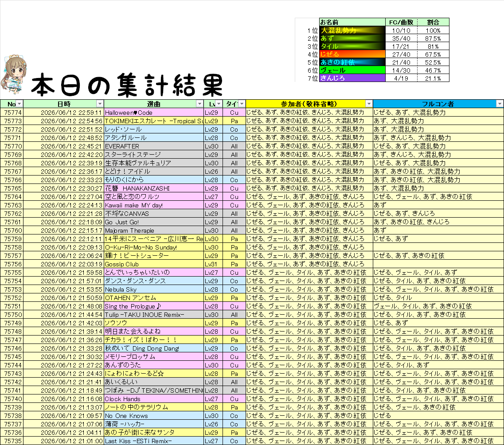Select the song cell 明日また会えるよね

click(x=154, y=331)
